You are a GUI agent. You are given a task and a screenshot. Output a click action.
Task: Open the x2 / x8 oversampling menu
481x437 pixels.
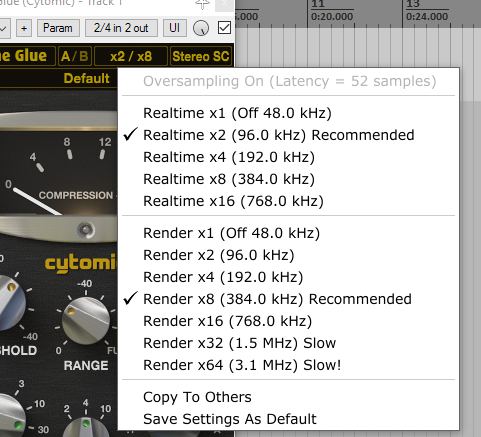131,56
